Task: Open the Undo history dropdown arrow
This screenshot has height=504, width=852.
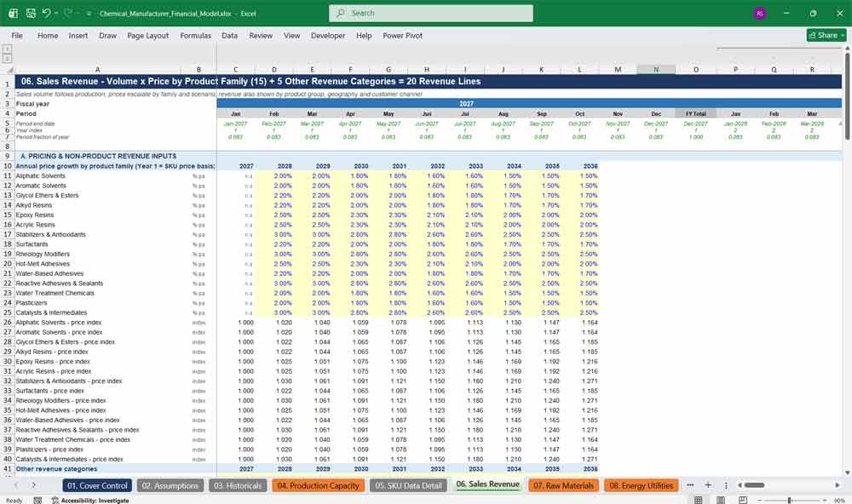Action: tap(56, 13)
